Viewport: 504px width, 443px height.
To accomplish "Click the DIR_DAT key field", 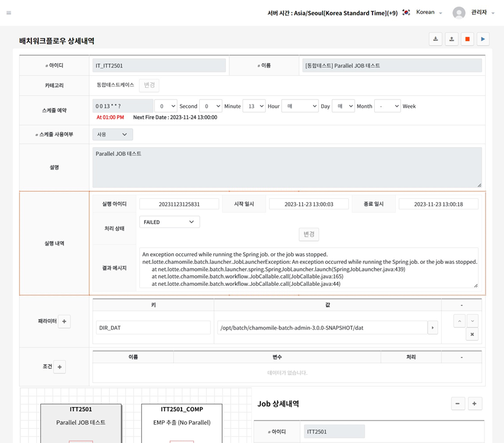I will click(x=154, y=328).
